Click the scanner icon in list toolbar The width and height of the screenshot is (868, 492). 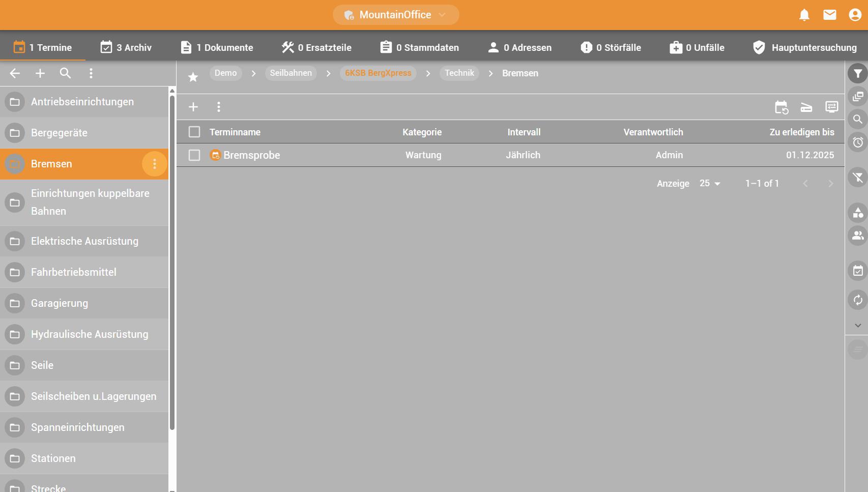coord(806,107)
